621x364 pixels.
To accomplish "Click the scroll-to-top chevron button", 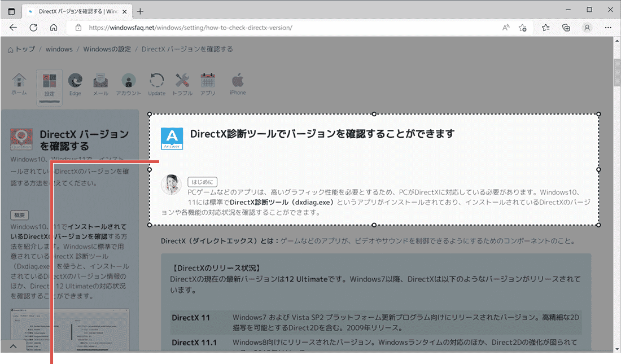I will (13, 346).
